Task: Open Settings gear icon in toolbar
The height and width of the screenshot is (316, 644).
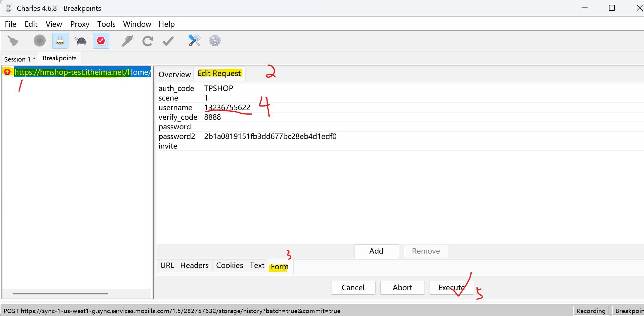Action: (215, 41)
